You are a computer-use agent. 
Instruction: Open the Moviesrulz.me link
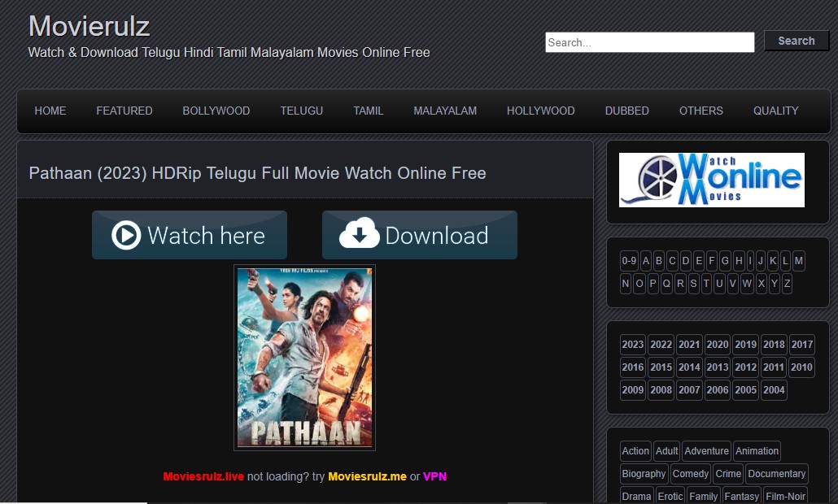(367, 476)
